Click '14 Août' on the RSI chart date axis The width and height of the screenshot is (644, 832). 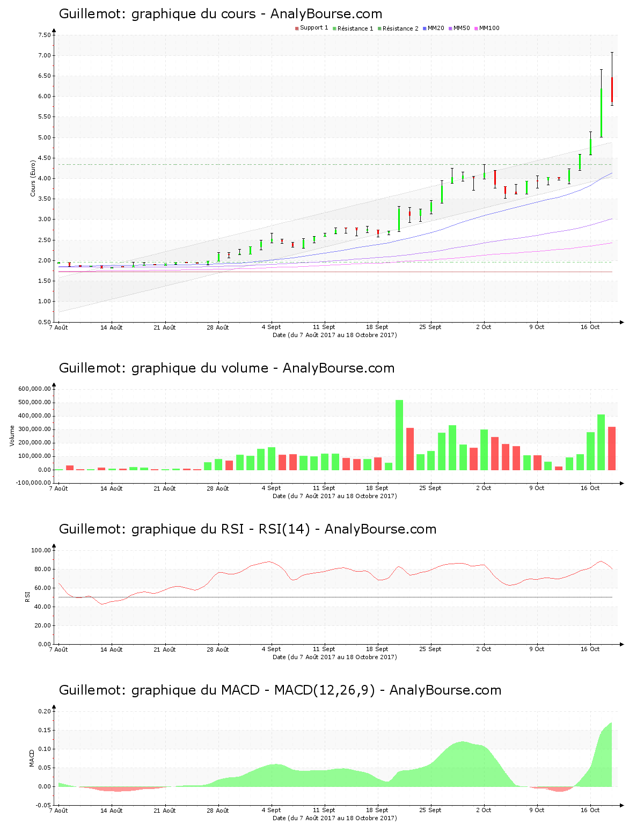point(112,649)
